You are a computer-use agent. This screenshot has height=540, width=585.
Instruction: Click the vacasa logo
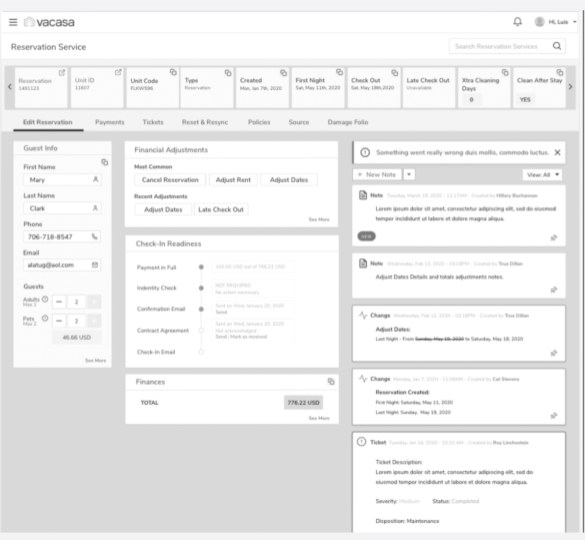click(49, 22)
